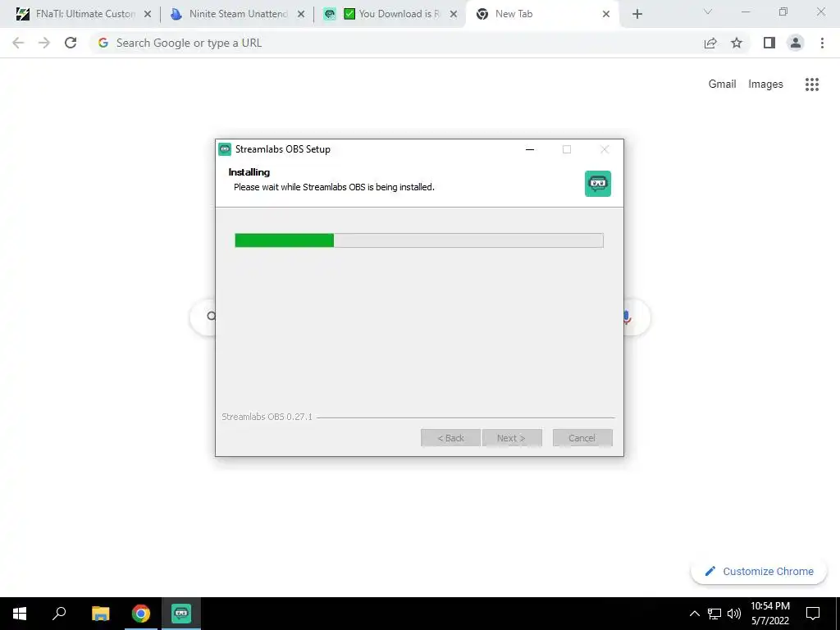Open the volume control tray icon

point(734,614)
